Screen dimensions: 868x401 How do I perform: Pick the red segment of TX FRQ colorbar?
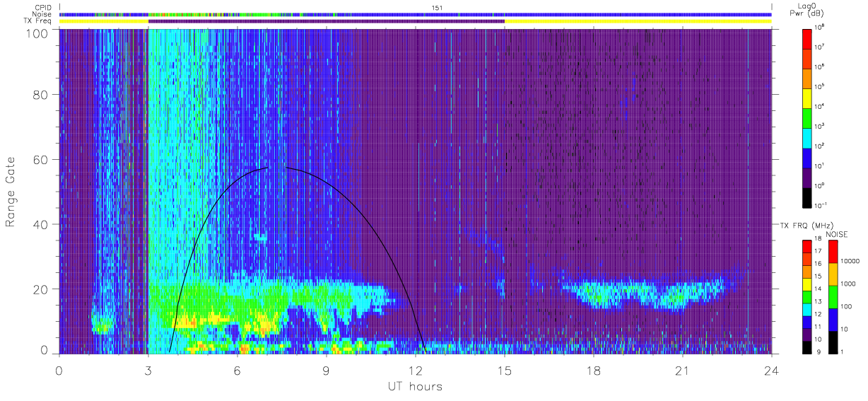(808, 245)
